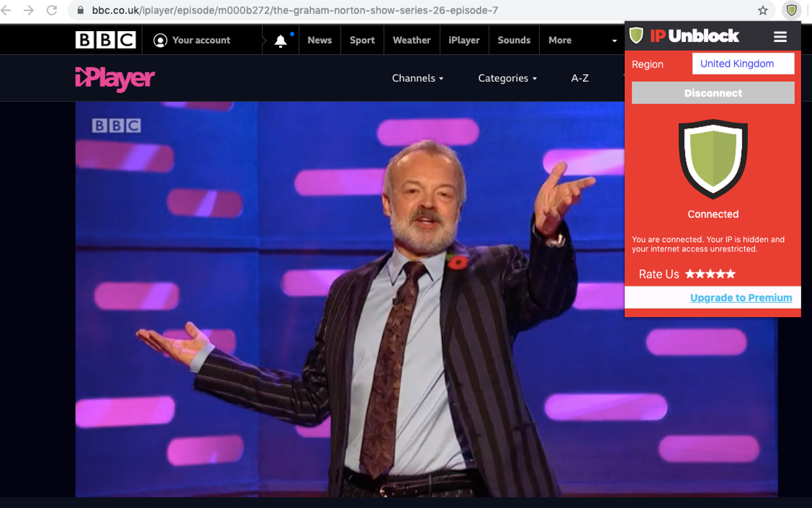Click the Disconnect button
The height and width of the screenshot is (508, 812).
pyautogui.click(x=713, y=93)
